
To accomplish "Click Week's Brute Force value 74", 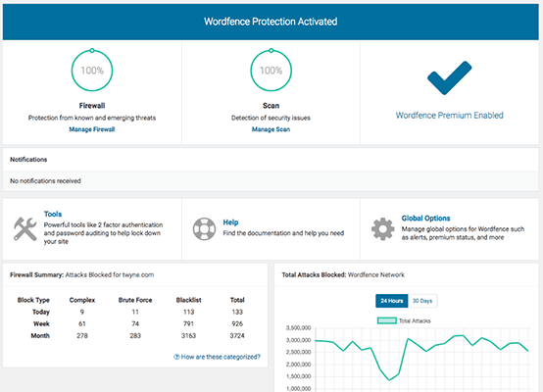I will point(135,323).
